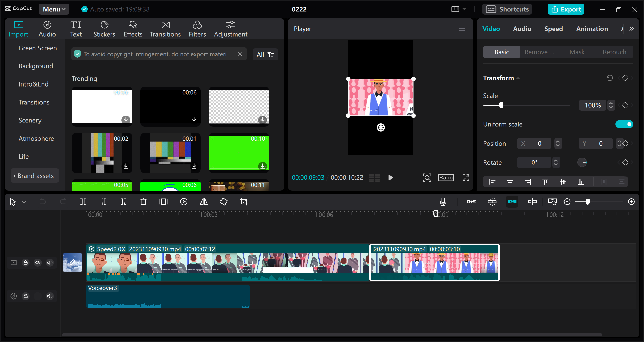Viewport: 644px width, 342px height.
Task: Expand the player to fullscreen view
Action: tap(466, 177)
